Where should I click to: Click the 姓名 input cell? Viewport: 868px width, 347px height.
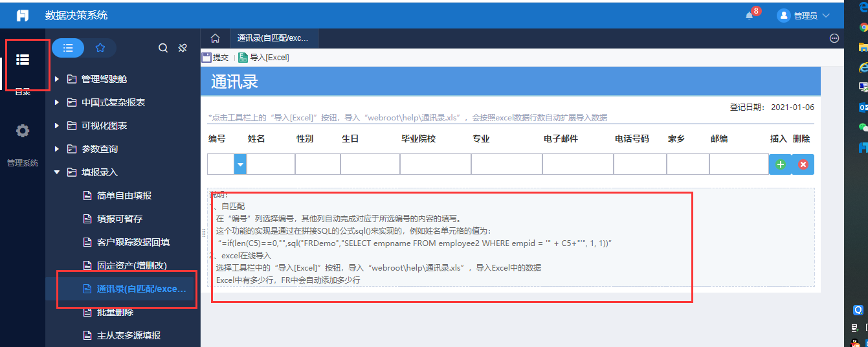point(271,164)
